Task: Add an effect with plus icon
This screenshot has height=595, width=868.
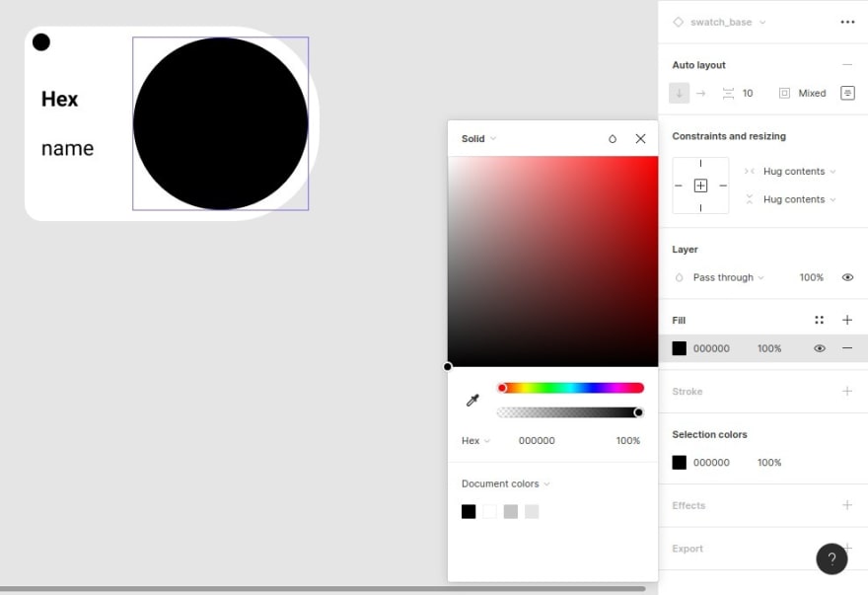Action: [x=847, y=505]
